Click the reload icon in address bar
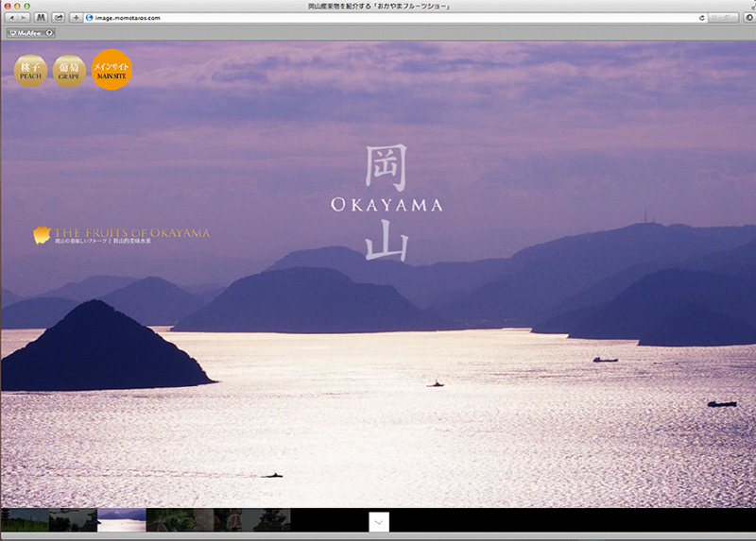 point(701,18)
